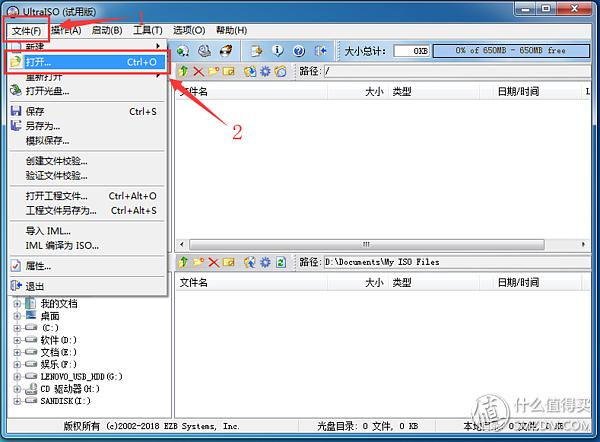This screenshot has width=600, height=442.
Task: Click red X delete icon in image pane toolbar
Action: tap(198, 71)
